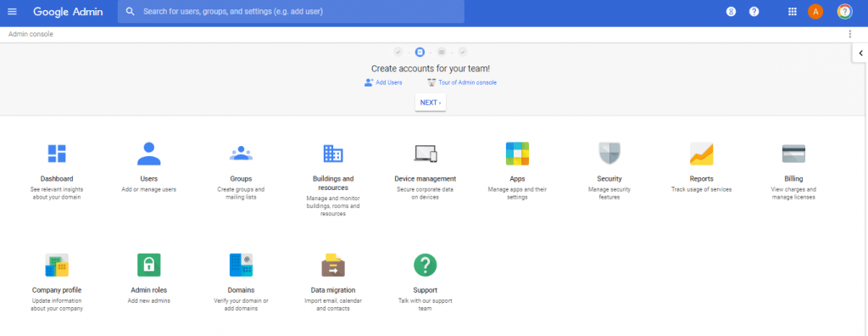The width and height of the screenshot is (868, 336).
Task: Click the Dashboard label
Action: [x=57, y=179]
